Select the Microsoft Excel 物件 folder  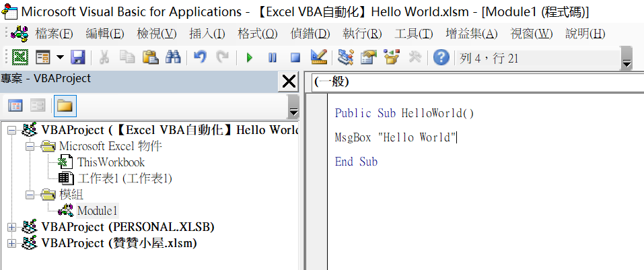click(x=110, y=146)
